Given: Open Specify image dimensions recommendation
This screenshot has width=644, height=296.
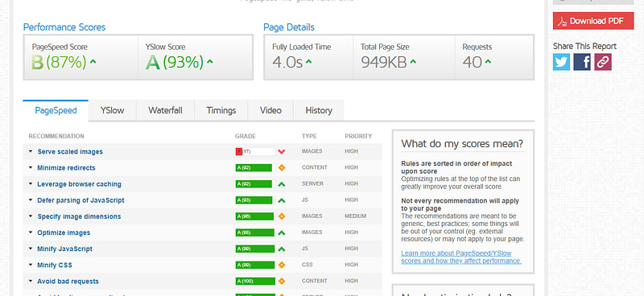Looking at the screenshot, I should [x=79, y=216].
